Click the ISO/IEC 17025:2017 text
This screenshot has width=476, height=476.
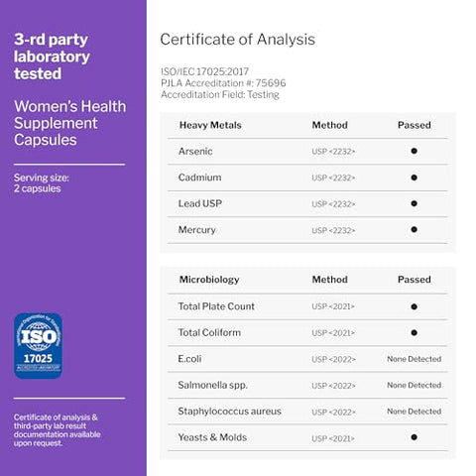[204, 71]
